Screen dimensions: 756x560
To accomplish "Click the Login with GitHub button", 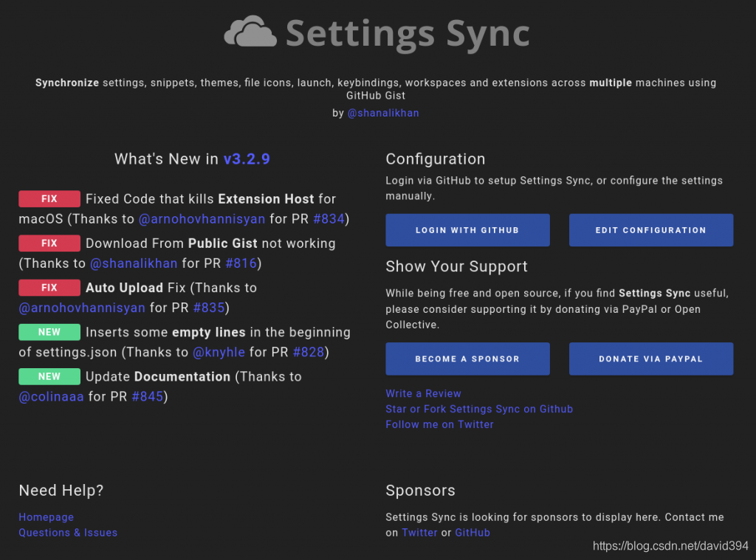I will pyautogui.click(x=467, y=230).
